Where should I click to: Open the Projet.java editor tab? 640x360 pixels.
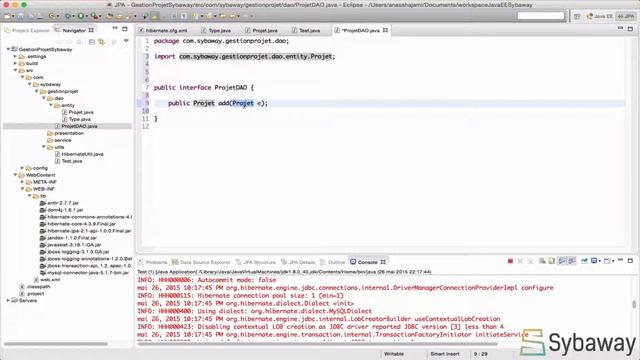coord(261,31)
